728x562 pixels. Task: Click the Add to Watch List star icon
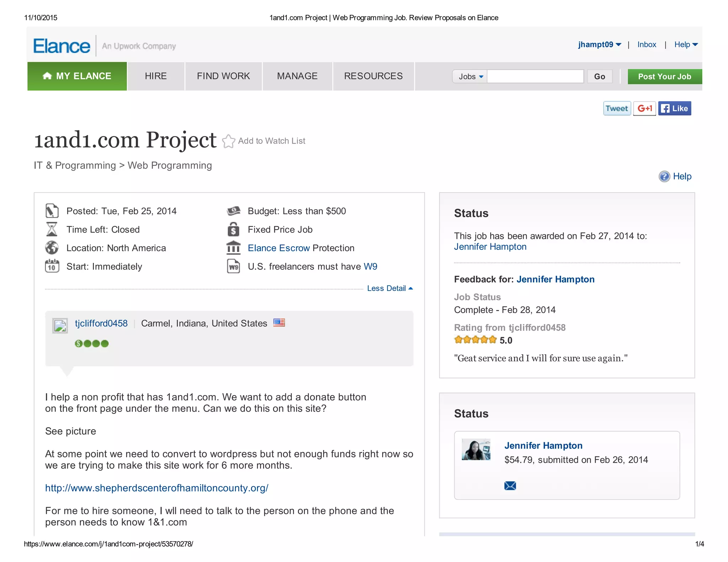coord(229,141)
